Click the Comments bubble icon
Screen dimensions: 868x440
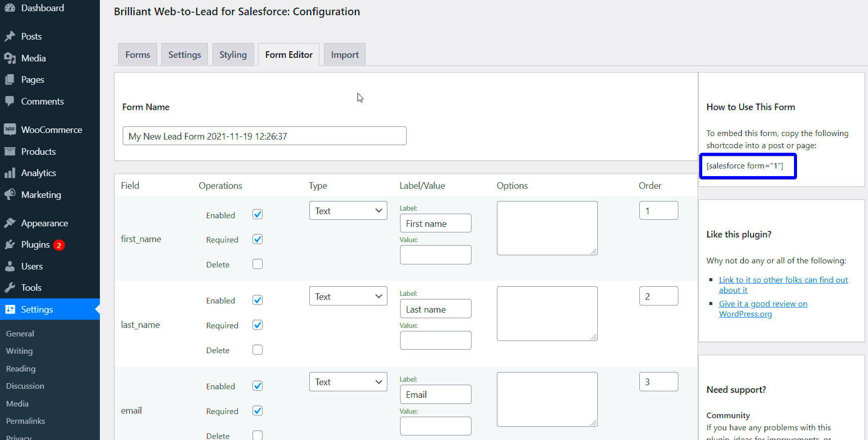tap(10, 101)
